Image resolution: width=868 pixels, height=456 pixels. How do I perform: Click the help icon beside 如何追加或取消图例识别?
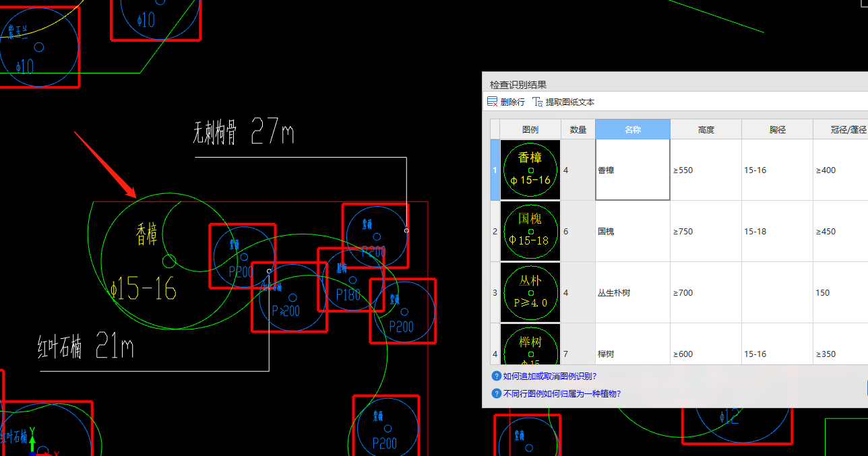pos(497,376)
